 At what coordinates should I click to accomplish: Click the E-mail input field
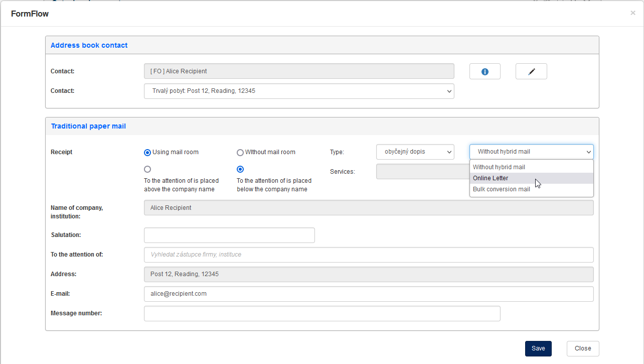(x=369, y=294)
